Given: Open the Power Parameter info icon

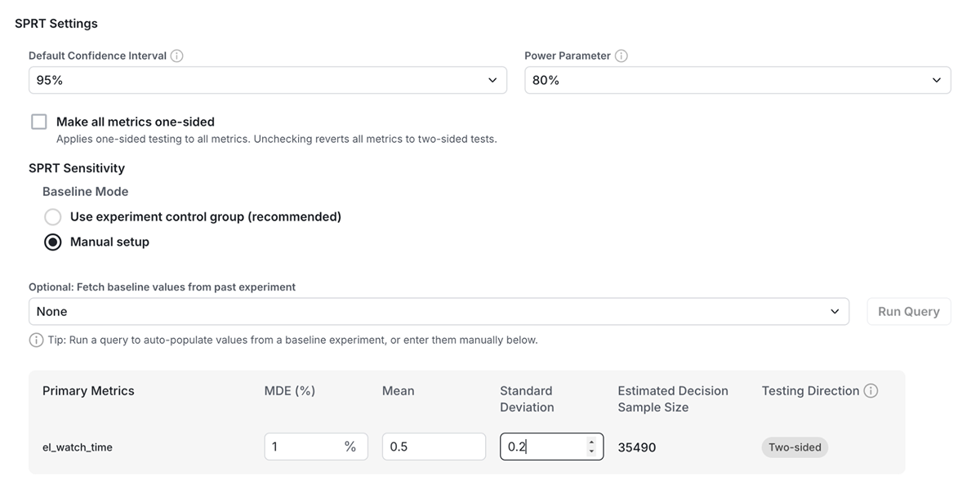Looking at the screenshot, I should pos(621,56).
